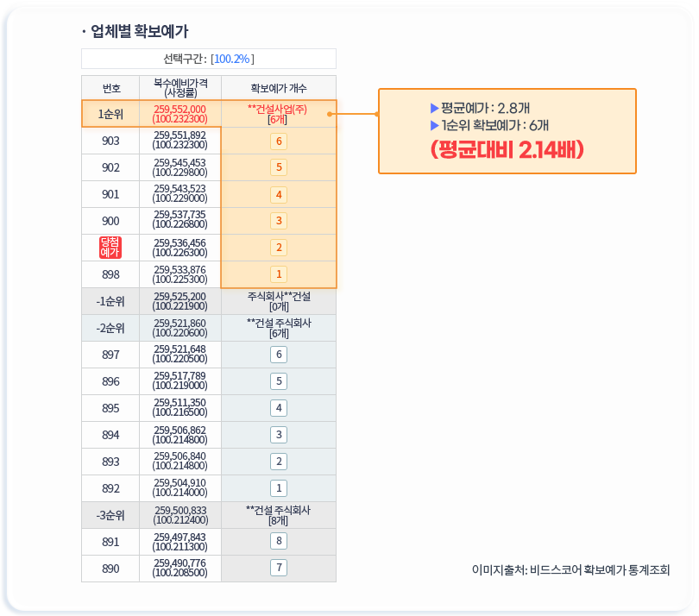Click the 이미지출처 비드스코어 확보예가 통계조회 credit
The height and width of the screenshot is (616, 699).
pyautogui.click(x=570, y=569)
